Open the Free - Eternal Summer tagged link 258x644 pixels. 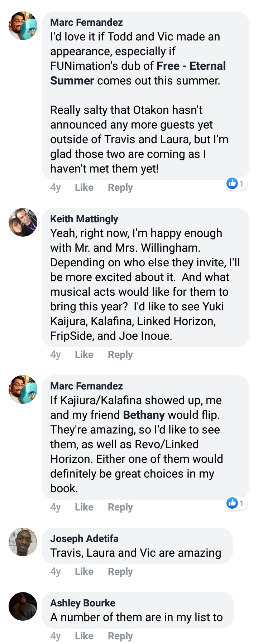(138, 73)
